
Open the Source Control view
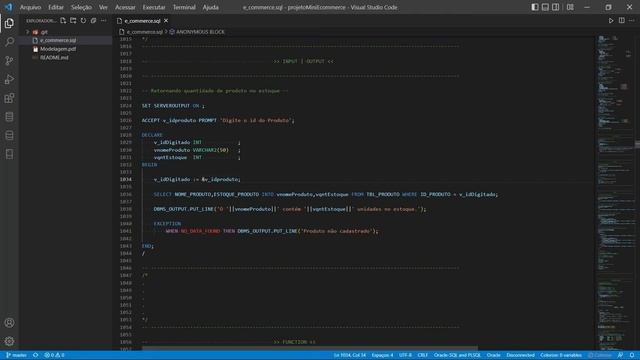point(9,61)
